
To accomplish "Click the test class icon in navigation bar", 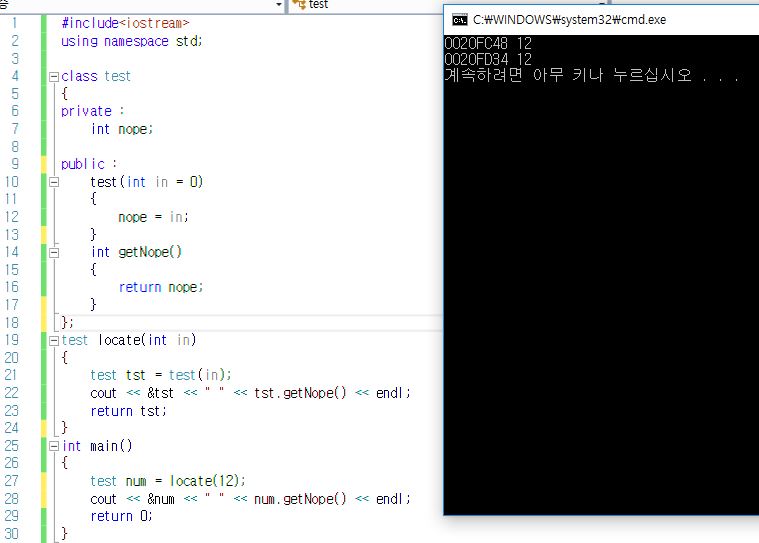I will (x=299, y=5).
